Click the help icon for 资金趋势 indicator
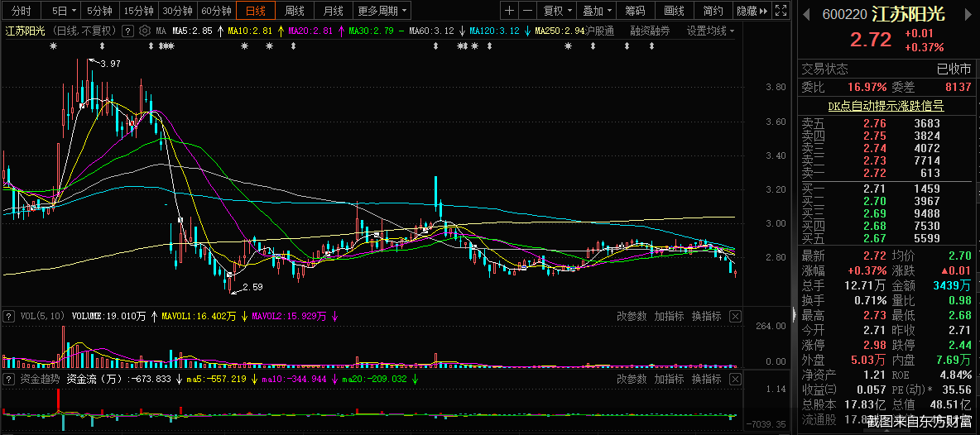This screenshot has height=435, width=980. 8,379
